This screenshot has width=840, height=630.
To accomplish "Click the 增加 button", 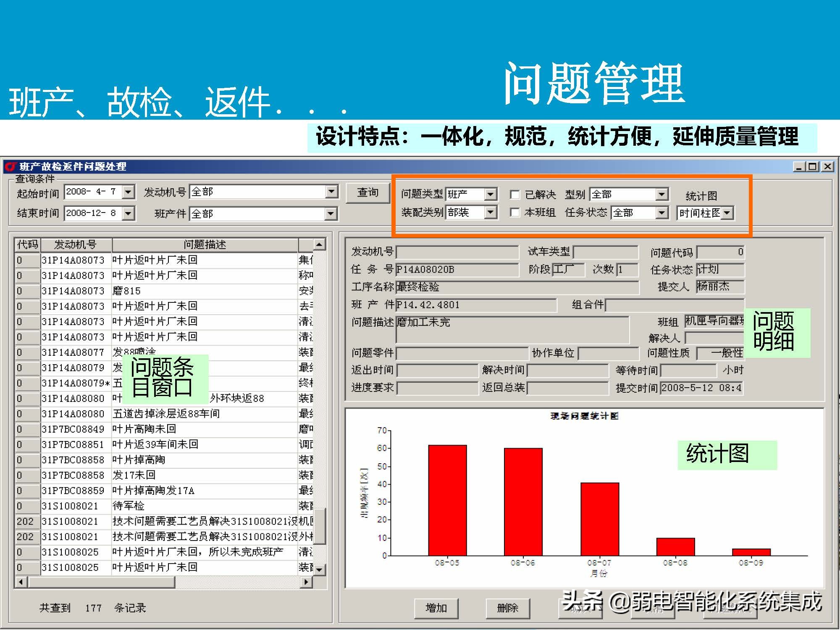I will [x=436, y=608].
